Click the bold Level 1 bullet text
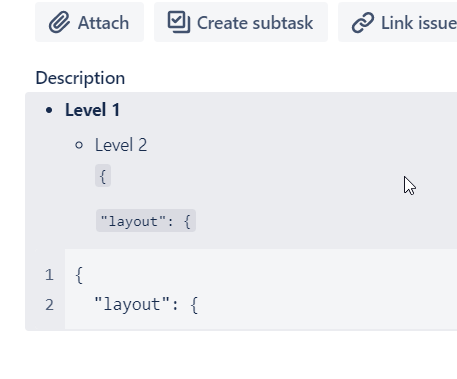This screenshot has height=379, width=457. [92, 110]
